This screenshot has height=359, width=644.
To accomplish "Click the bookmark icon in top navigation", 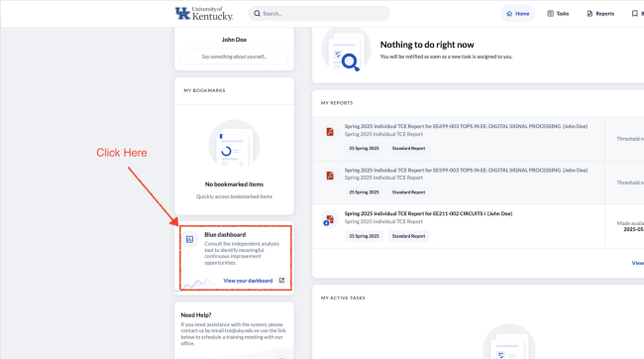I will pos(634,14).
